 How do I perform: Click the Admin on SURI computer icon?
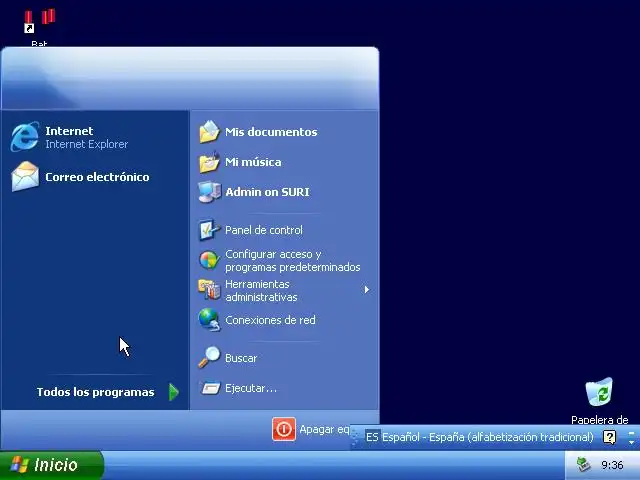209,192
